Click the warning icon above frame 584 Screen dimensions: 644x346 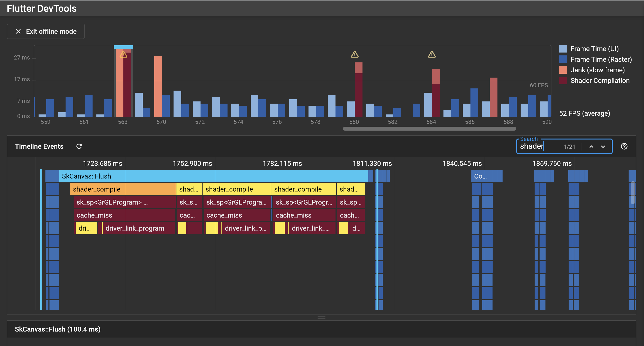tap(432, 54)
